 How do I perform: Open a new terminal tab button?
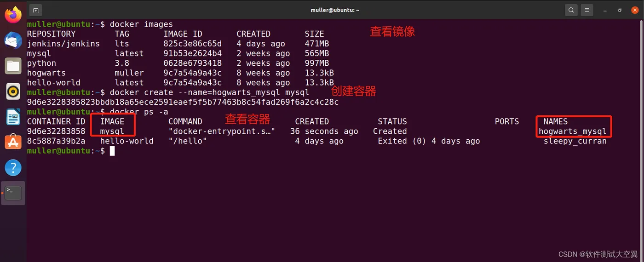[36, 10]
